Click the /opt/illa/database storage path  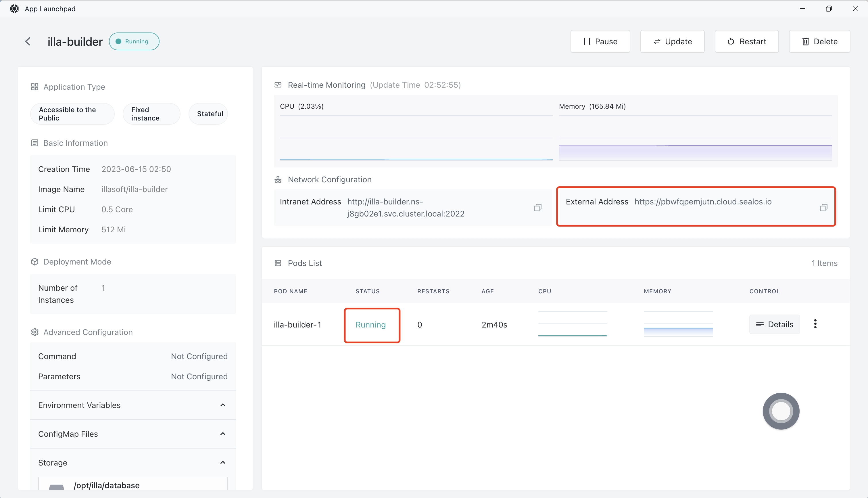(x=107, y=485)
